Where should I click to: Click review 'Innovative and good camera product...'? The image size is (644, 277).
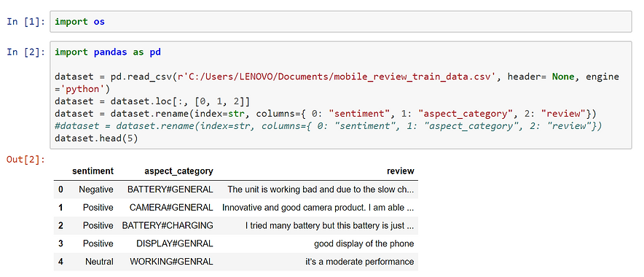pyautogui.click(x=318, y=208)
